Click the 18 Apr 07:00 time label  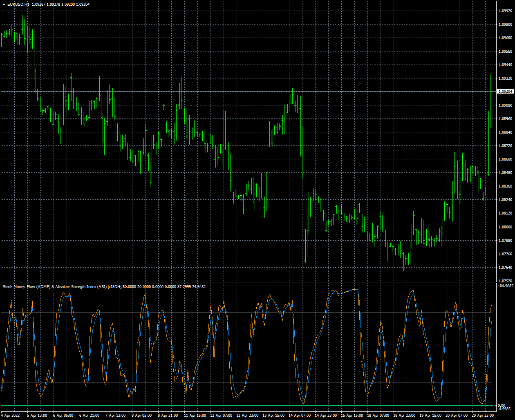378,416
